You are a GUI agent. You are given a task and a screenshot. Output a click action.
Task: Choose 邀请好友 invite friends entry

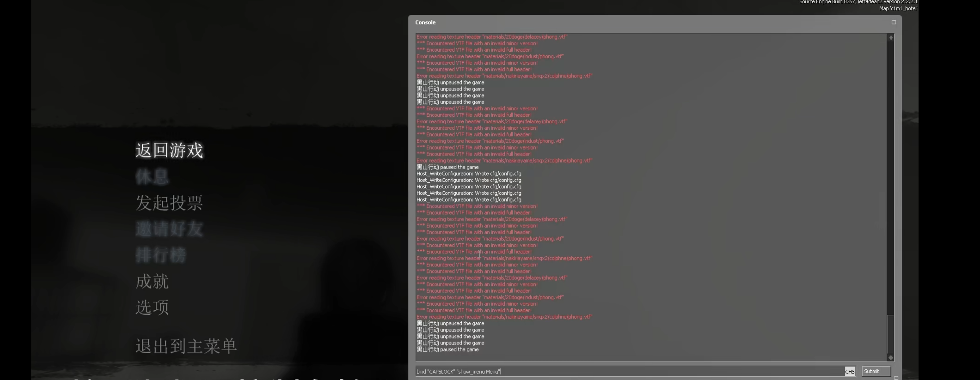click(169, 229)
